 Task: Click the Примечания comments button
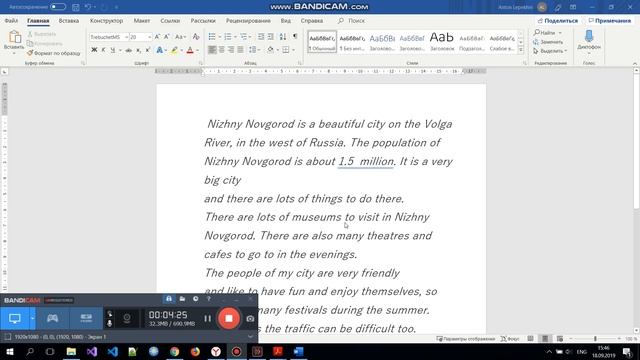click(x=610, y=20)
